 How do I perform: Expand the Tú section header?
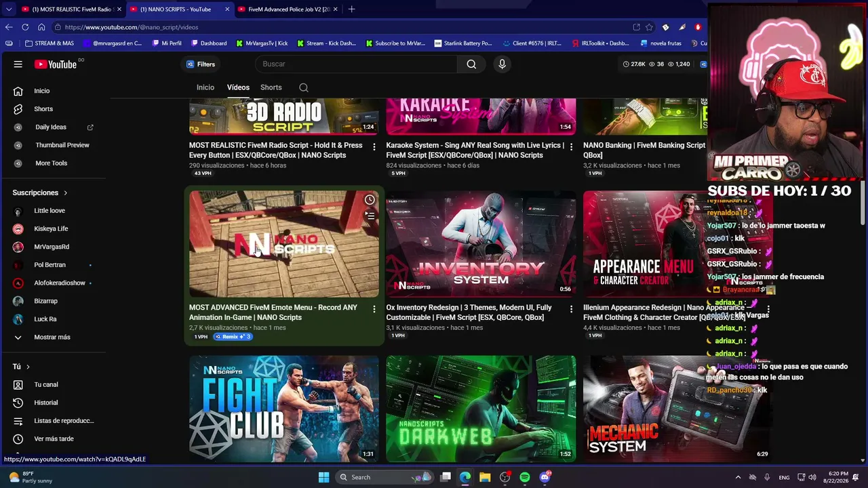coord(21,367)
